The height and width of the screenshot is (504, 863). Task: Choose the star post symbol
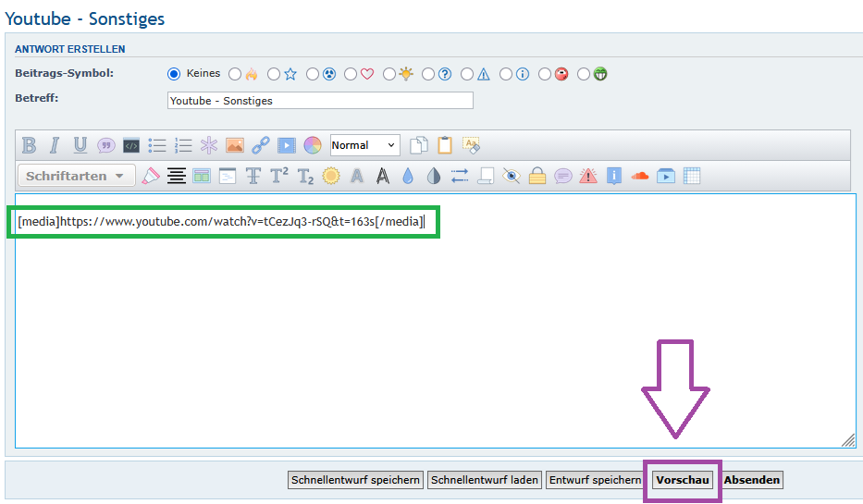(274, 74)
